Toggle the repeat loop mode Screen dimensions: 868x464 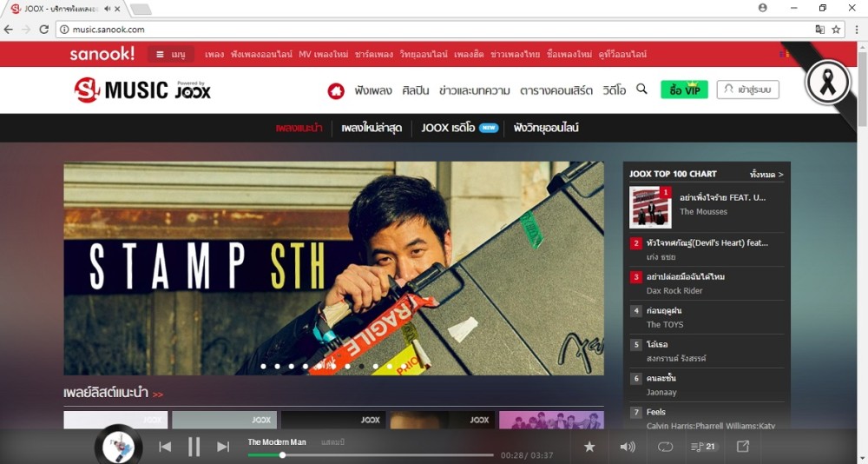[665, 447]
